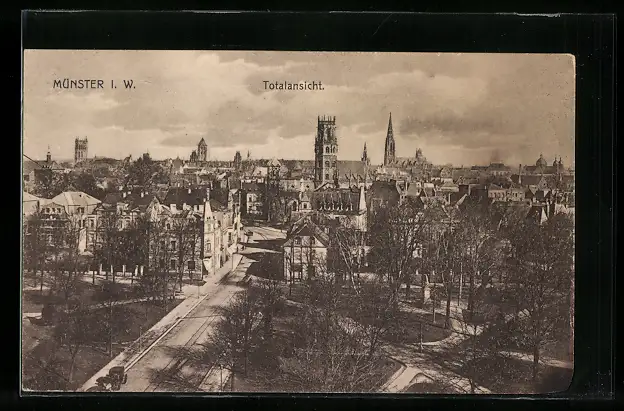This screenshot has height=411, width=624.
Task: Click the "Totalansicht." caption text
Action: point(293,86)
